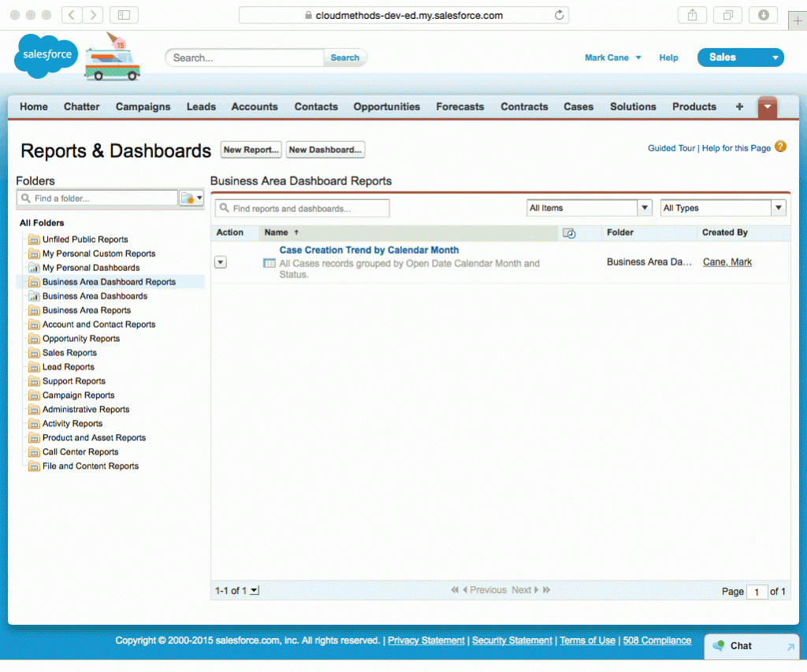Viewport: 807px width, 672px height.
Task: Pop out chat with the arrow icon
Action: tap(790, 647)
